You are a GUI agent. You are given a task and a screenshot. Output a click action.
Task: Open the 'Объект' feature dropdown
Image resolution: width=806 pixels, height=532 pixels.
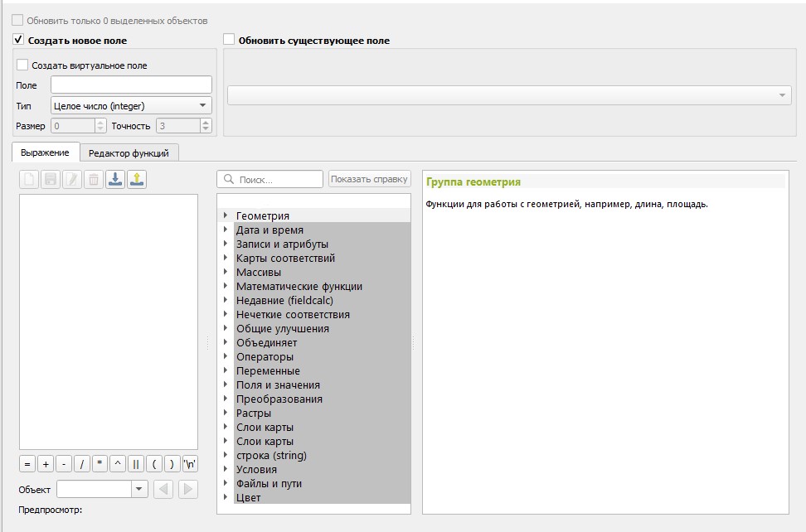click(x=139, y=490)
